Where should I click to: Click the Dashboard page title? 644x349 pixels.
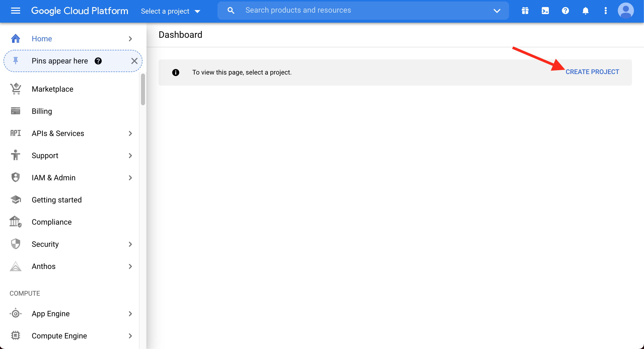point(181,35)
